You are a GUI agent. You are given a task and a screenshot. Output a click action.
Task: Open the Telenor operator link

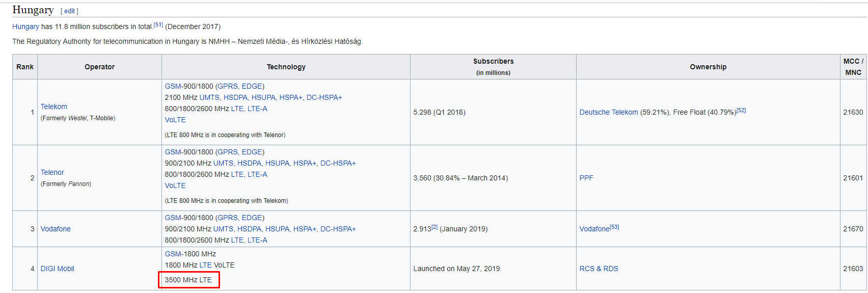click(x=52, y=172)
